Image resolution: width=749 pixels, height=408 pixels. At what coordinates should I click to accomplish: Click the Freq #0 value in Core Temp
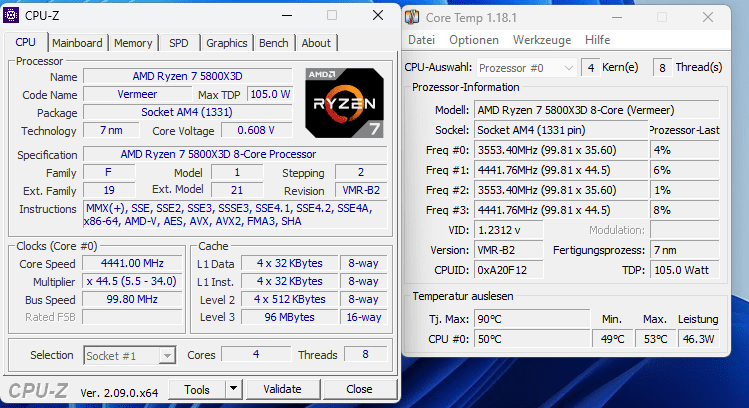(x=561, y=150)
